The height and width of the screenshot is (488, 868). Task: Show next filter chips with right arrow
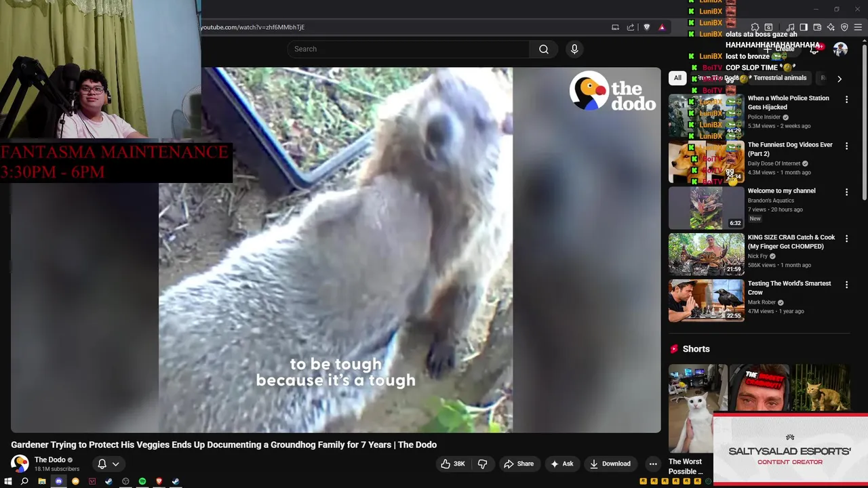(x=839, y=79)
